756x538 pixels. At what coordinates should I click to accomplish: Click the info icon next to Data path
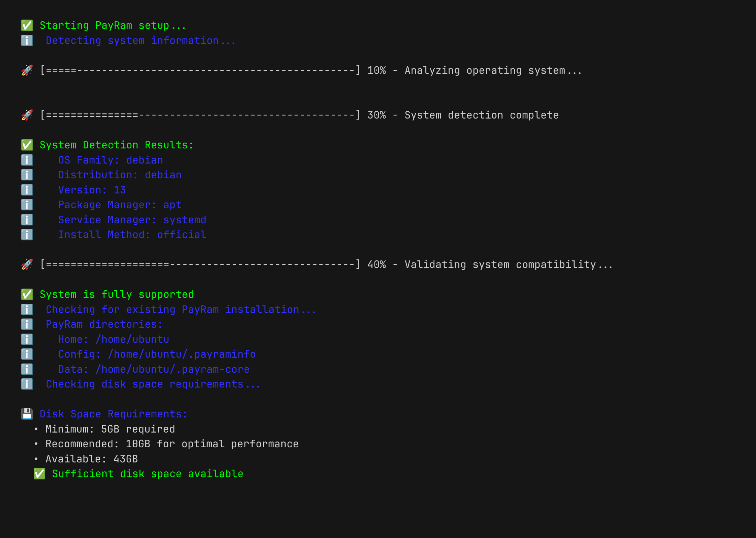(x=27, y=369)
